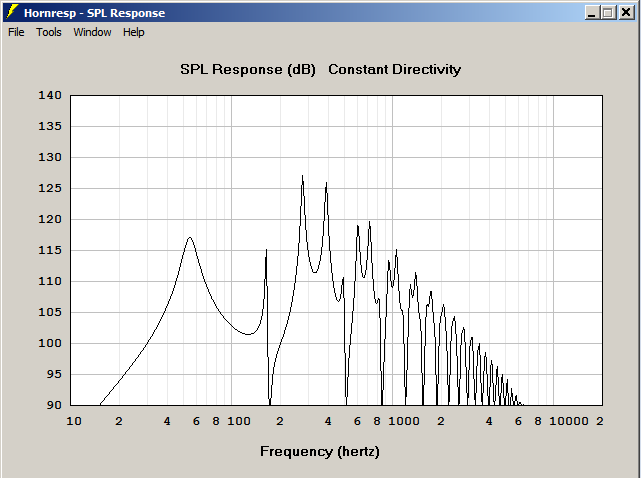Click the 1000 label on frequency axis
This screenshot has height=478, width=641.
click(x=403, y=421)
